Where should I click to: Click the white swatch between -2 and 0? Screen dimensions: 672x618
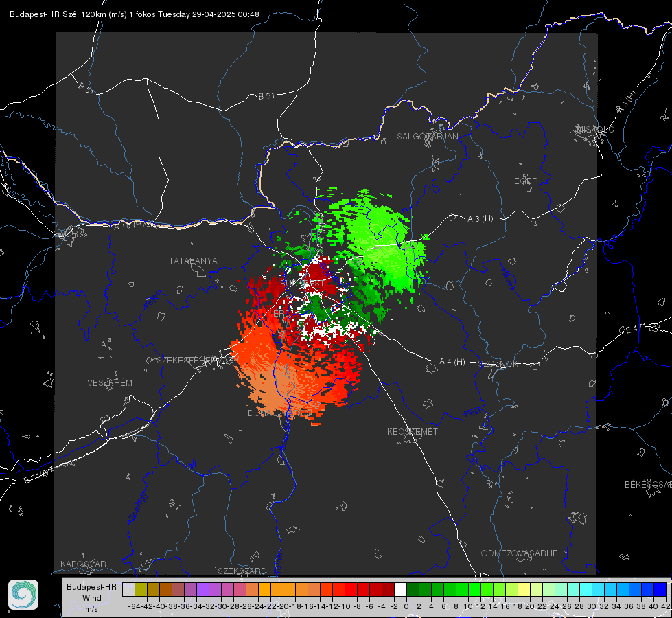pos(400,589)
